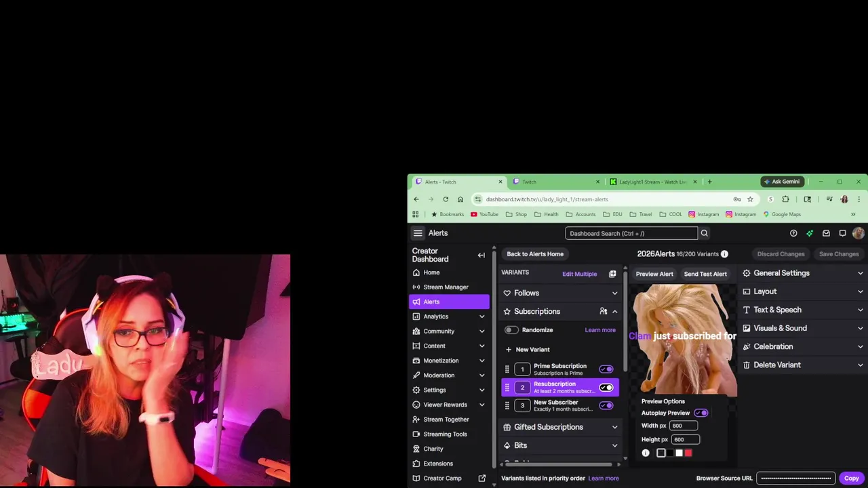Go back in Chrome browser

point(416,199)
